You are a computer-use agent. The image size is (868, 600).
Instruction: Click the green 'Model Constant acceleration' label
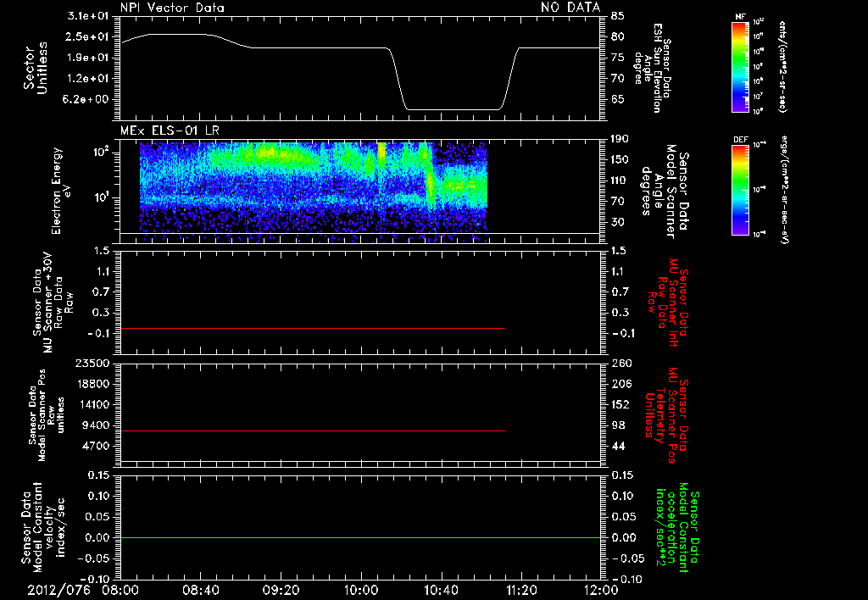pyautogui.click(x=677, y=527)
